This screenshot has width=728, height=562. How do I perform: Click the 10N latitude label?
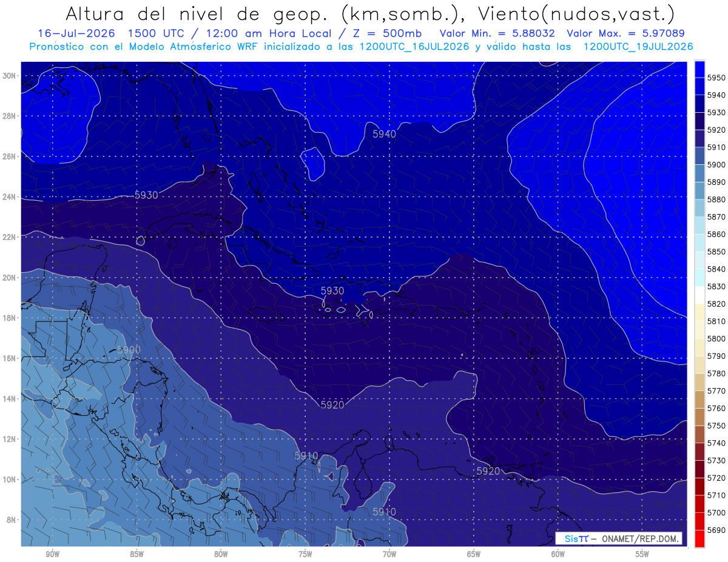coord(9,479)
